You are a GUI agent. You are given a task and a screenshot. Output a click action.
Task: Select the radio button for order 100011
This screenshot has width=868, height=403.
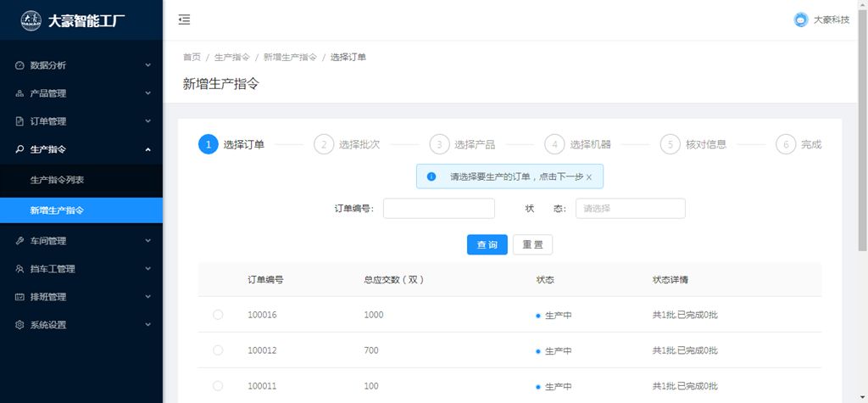(x=218, y=386)
